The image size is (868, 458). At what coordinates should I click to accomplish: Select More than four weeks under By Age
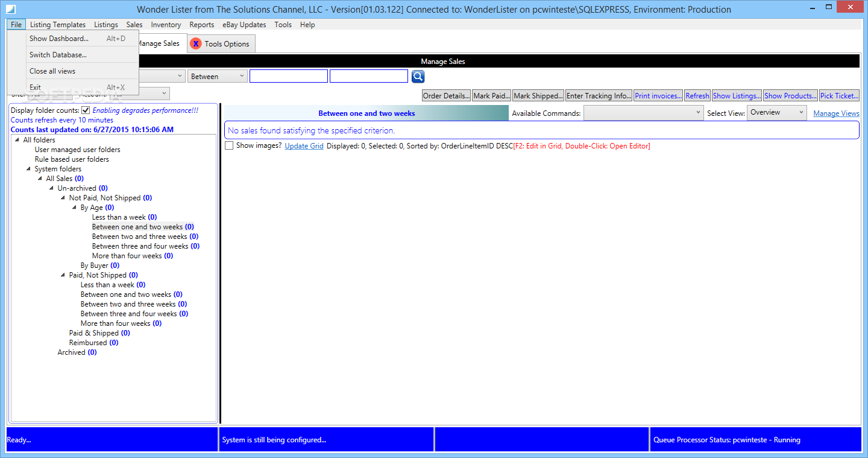pos(133,256)
